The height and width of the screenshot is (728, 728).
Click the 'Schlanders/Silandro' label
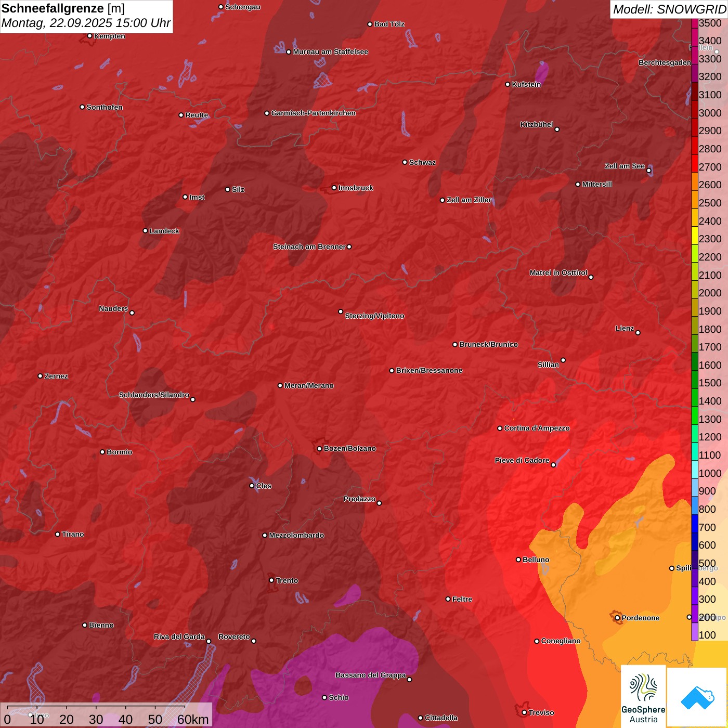(154, 395)
